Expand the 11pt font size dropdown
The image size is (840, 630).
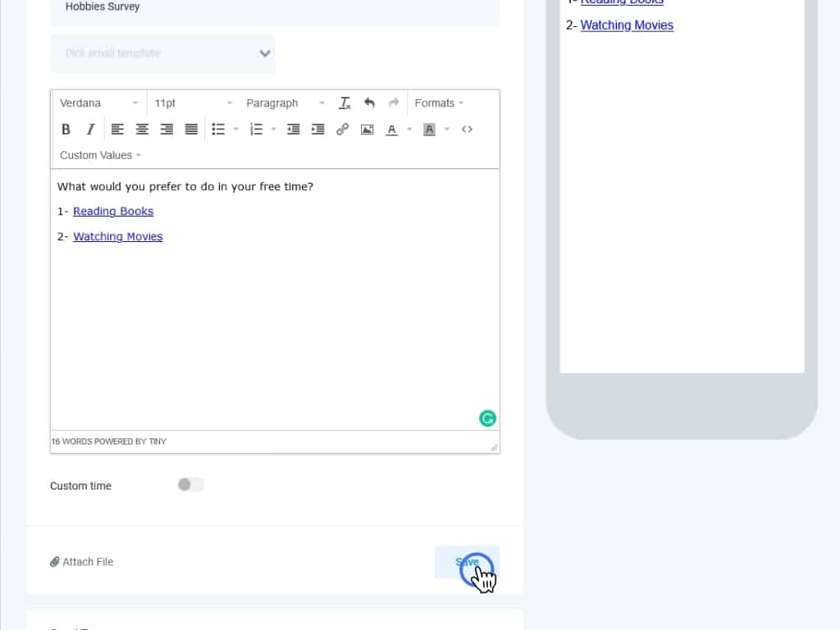coord(194,103)
